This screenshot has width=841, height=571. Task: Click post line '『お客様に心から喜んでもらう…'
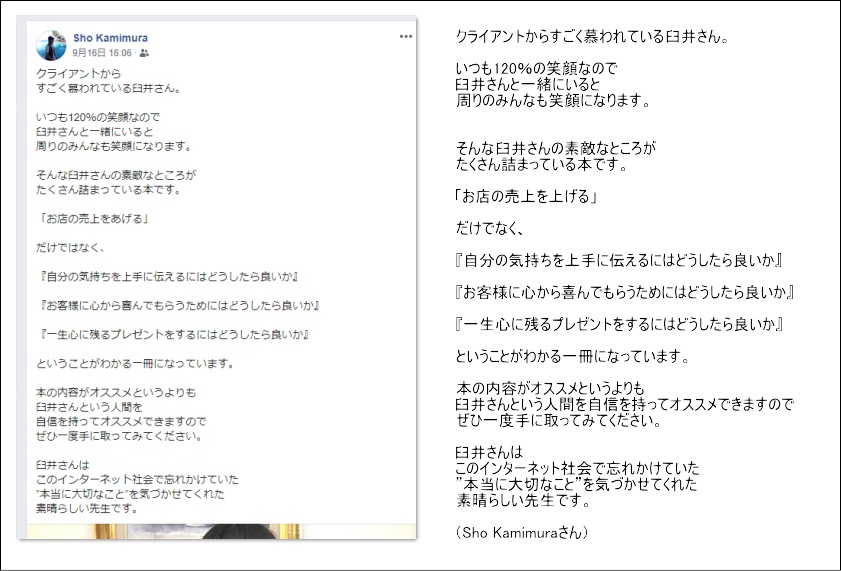click(x=179, y=305)
